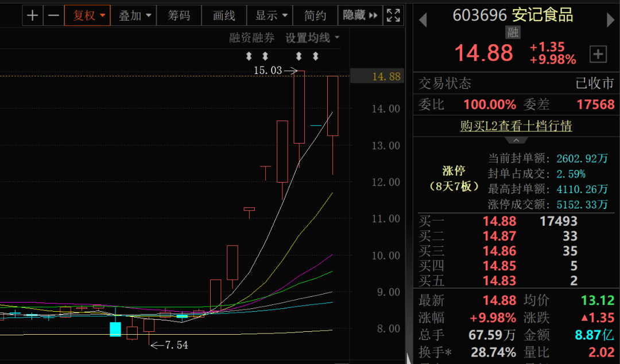This screenshot has width=620, height=364.
Task: Click the 融 margin trading badge
Action: [513, 33]
